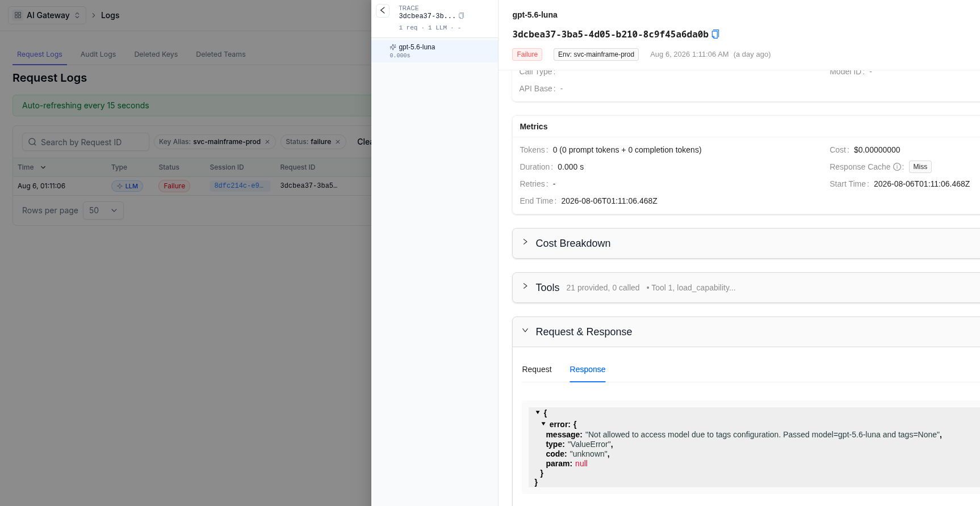Click the Request ID column header

point(298,167)
